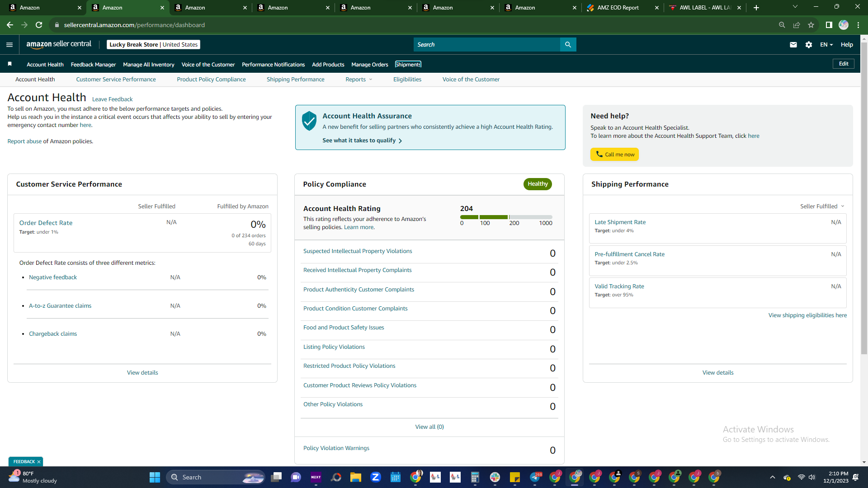Switch to Customer Service Performance tab
868x488 pixels.
point(116,80)
